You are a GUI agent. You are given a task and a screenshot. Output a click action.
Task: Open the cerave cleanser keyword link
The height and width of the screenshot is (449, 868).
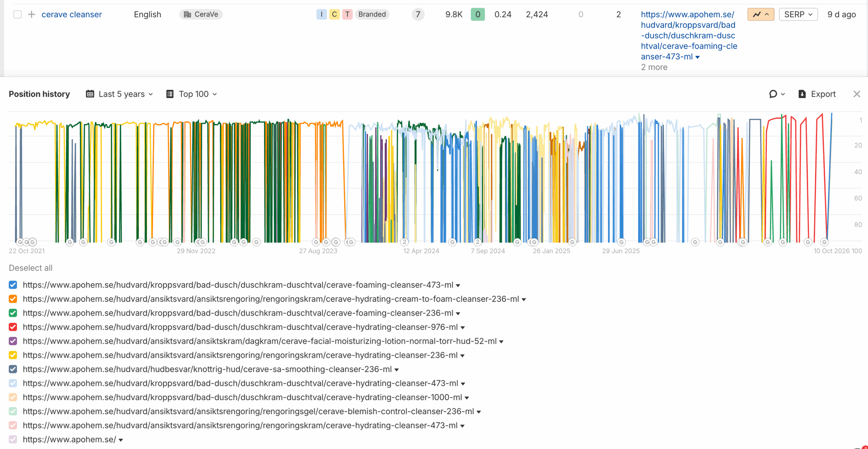point(72,15)
